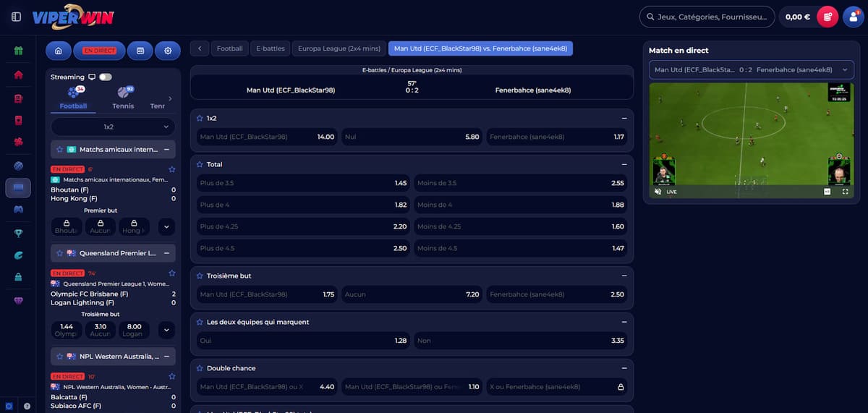Bet on Fenerbahce at 1.17 in 1x2
The width and height of the screenshot is (868, 413).
tap(556, 137)
